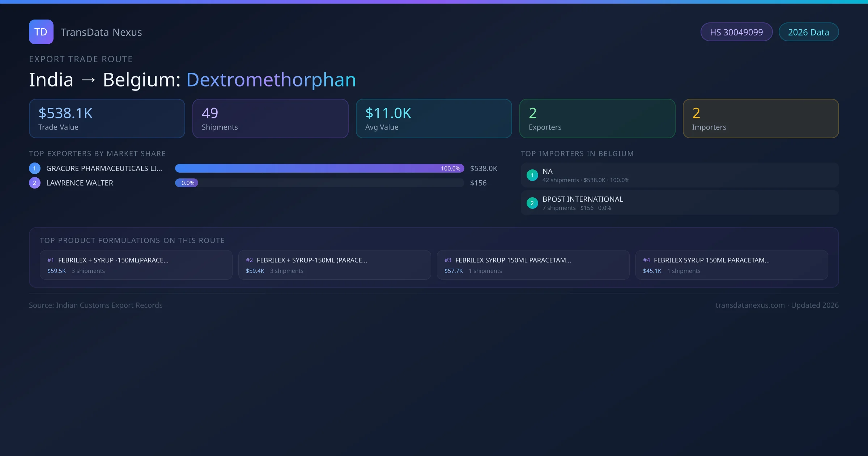Open formulation #3 FEBRILEX SYRUP card
This screenshot has height=456, width=868.
[533, 265]
